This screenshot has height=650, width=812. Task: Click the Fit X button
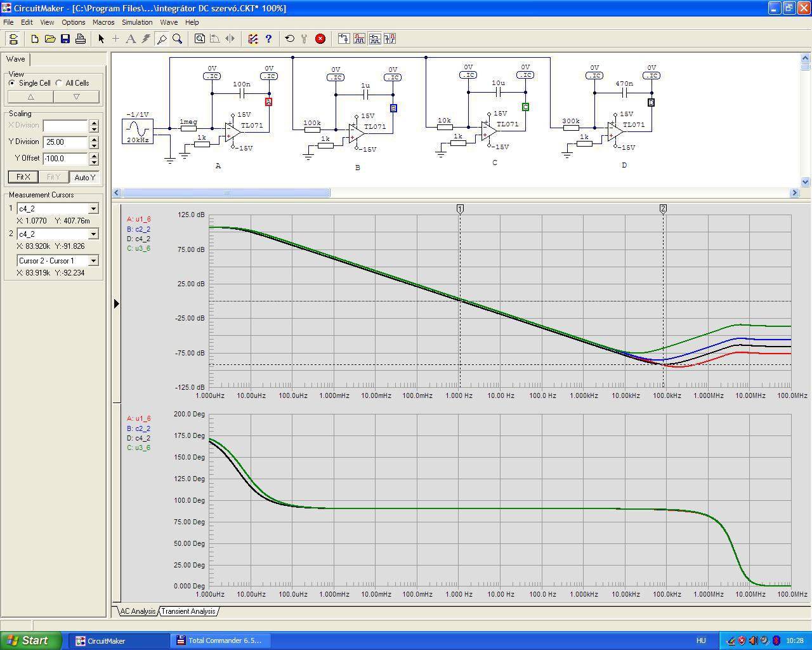[23, 177]
